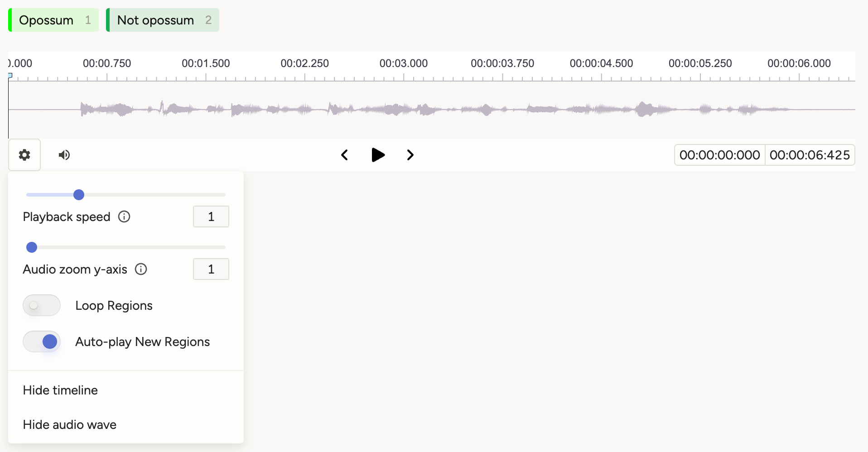This screenshot has width=868, height=452.
Task: Open the audio settings gear menu
Action: point(24,154)
